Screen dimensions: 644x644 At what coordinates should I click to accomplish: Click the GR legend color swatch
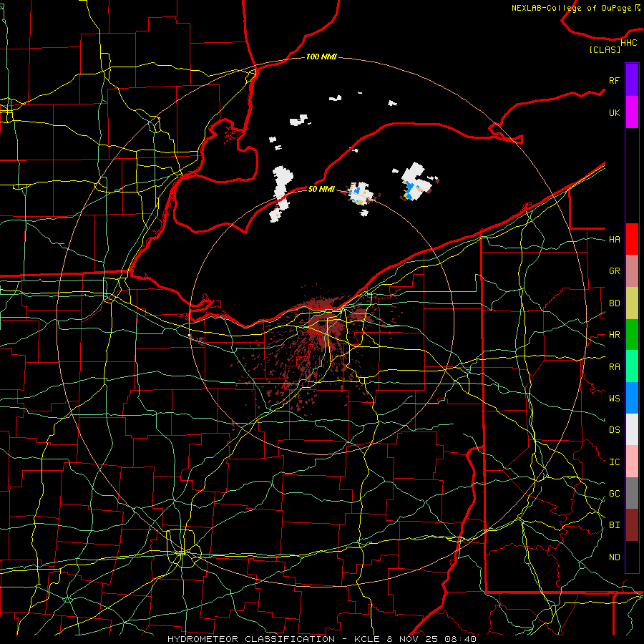coord(632,270)
